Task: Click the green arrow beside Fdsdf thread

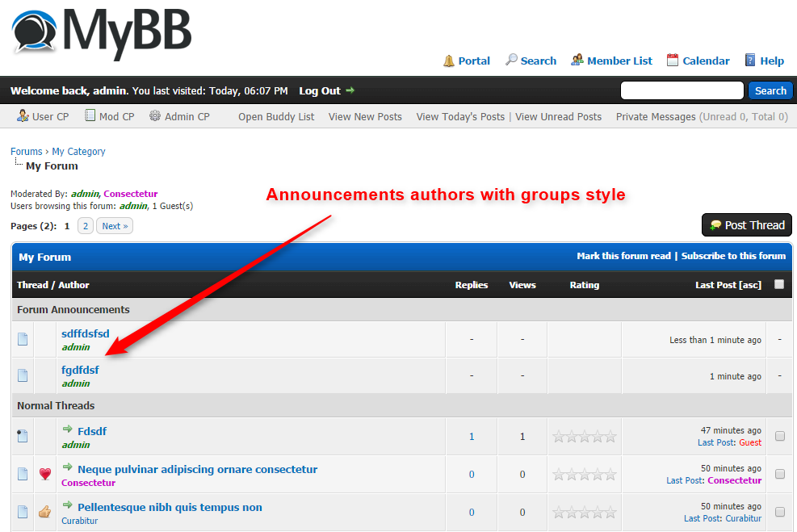Action: [x=68, y=429]
